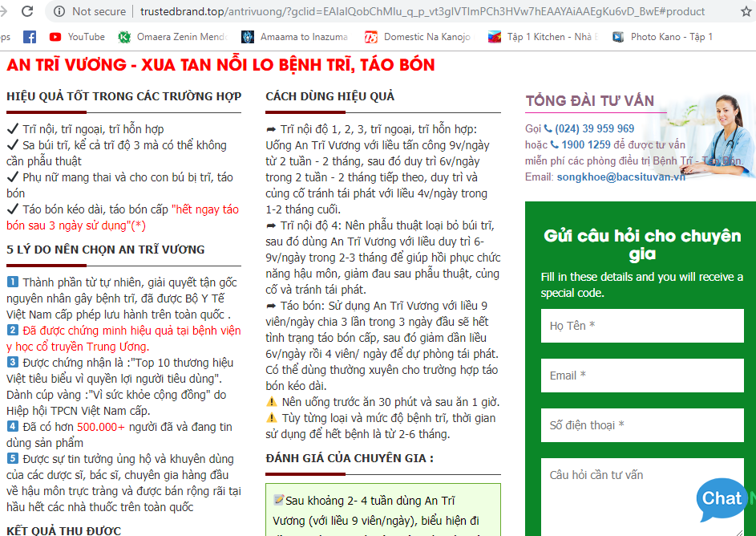
Task: Focus the Email input field
Action: [x=642, y=376]
